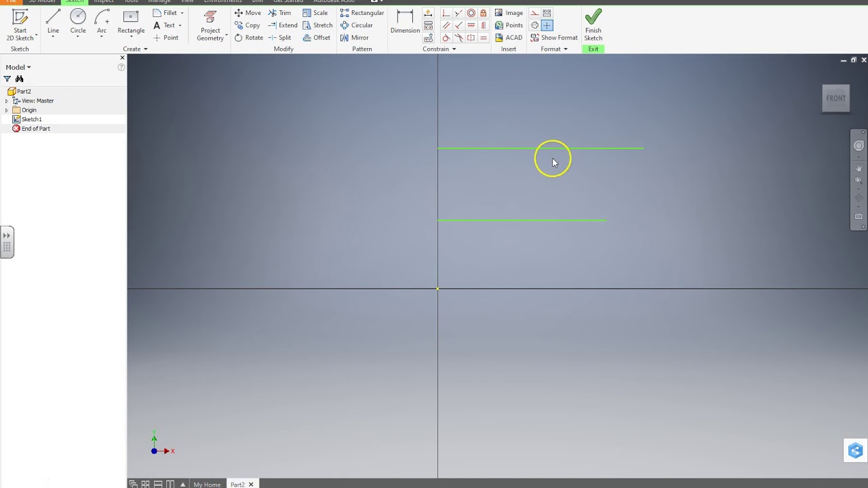Import Points from Excel
This screenshot has width=868, height=488.
click(509, 25)
